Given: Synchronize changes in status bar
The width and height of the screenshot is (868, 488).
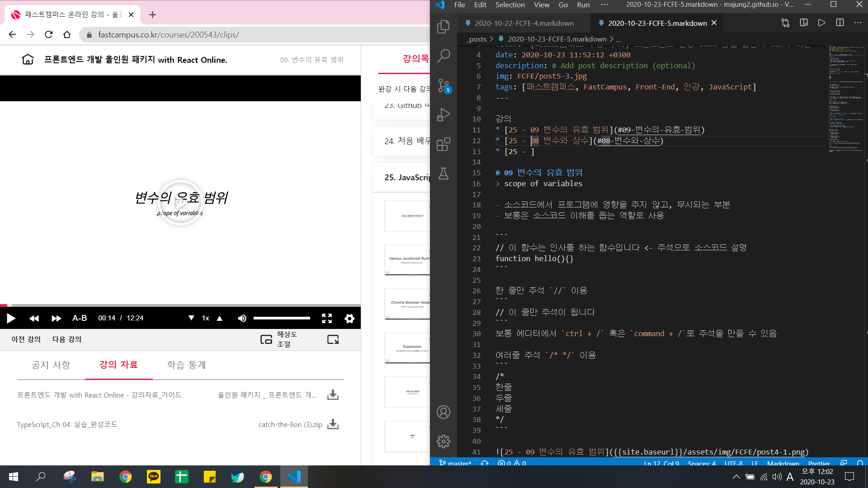Looking at the screenshot, I should coord(485,463).
